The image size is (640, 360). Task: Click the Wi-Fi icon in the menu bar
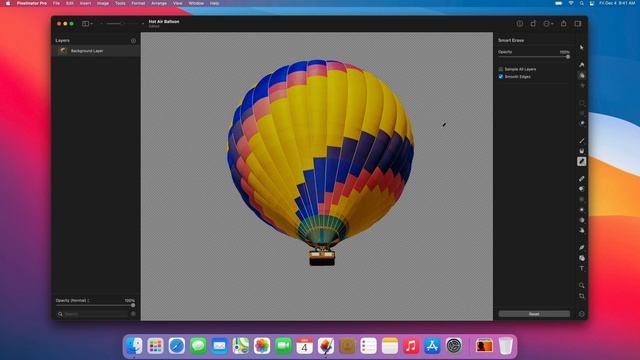point(571,3)
